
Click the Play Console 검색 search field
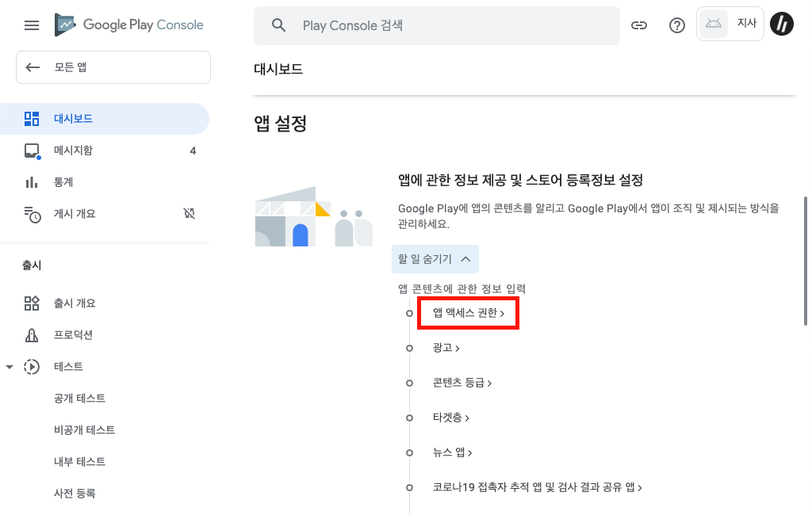click(436, 25)
